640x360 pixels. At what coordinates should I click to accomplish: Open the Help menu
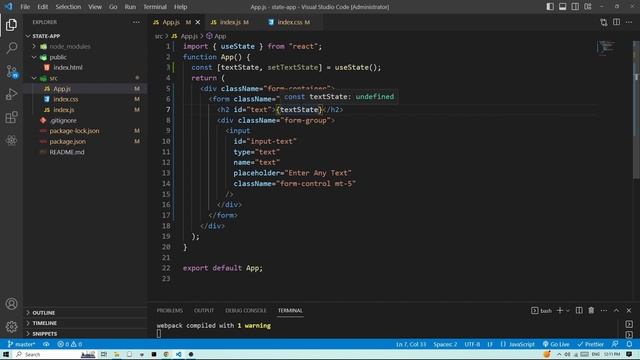tap(180, 7)
